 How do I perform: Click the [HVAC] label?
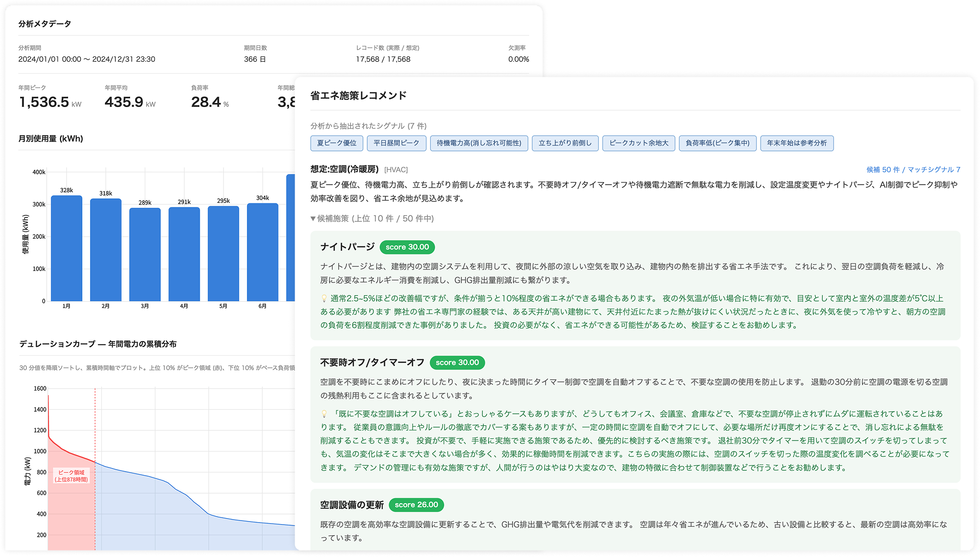pyautogui.click(x=396, y=170)
